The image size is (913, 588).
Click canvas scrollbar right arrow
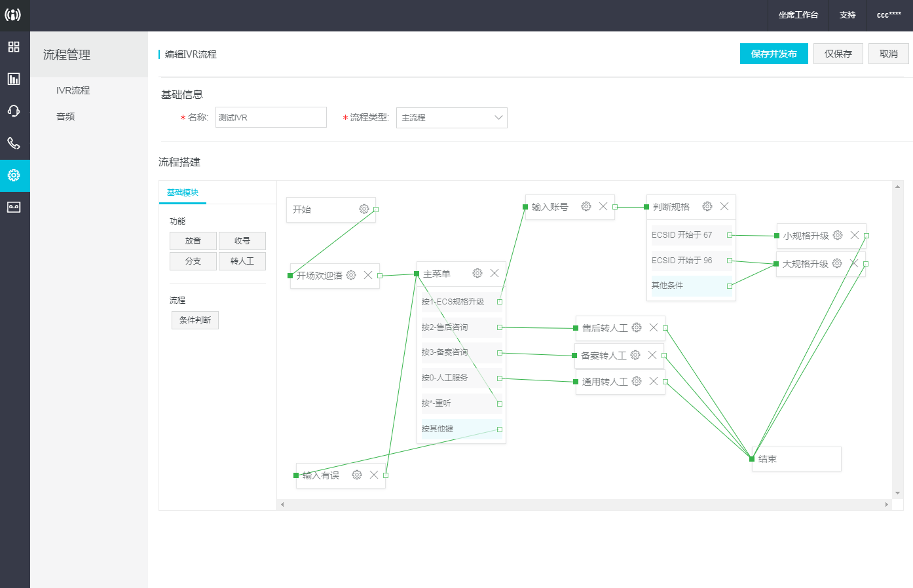click(x=887, y=505)
